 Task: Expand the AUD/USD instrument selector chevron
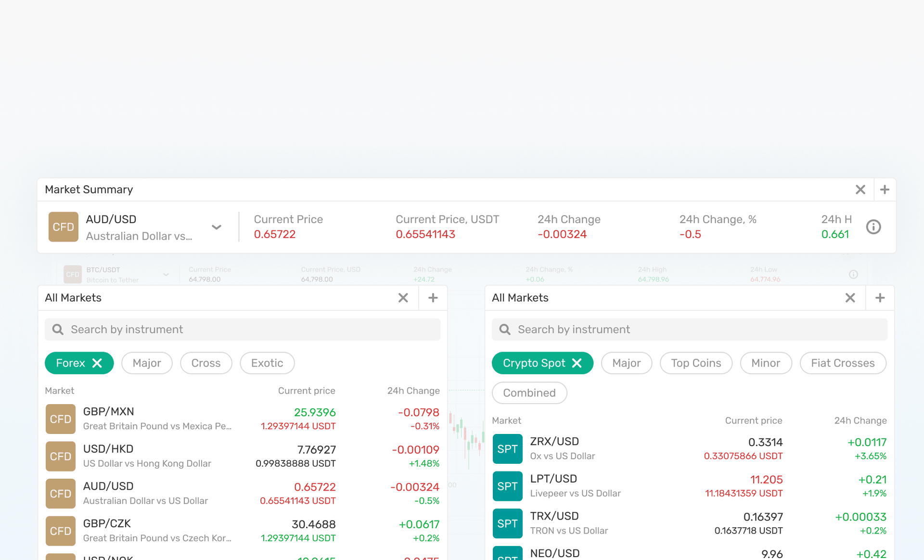(217, 227)
